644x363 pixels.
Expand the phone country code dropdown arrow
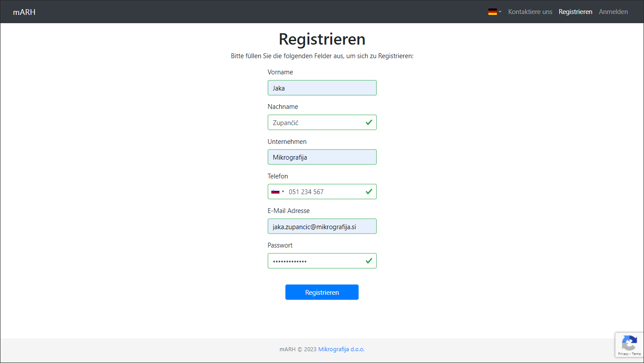[283, 192]
